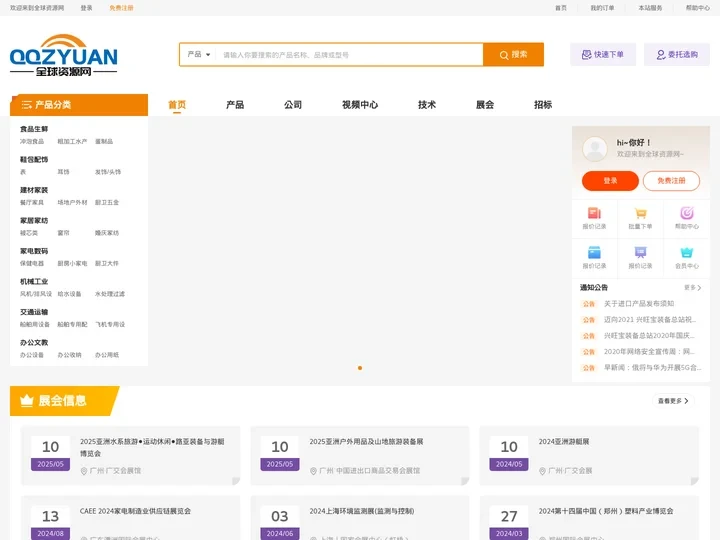Open the 机械工业 category
This screenshot has width=720, height=540.
coord(34,281)
